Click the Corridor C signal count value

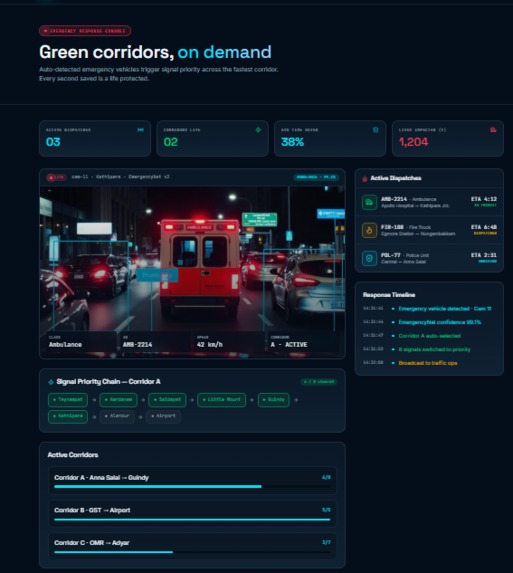(326, 542)
